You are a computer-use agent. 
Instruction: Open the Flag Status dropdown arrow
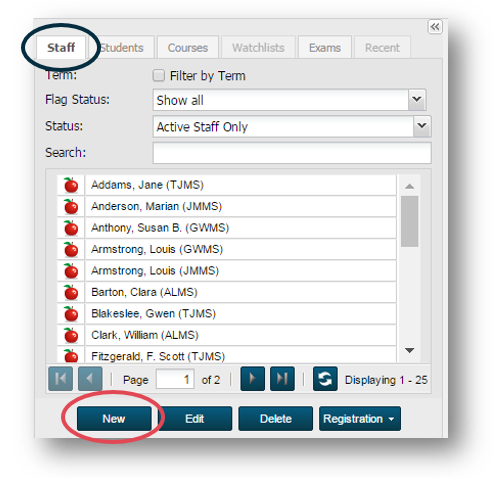click(x=417, y=99)
